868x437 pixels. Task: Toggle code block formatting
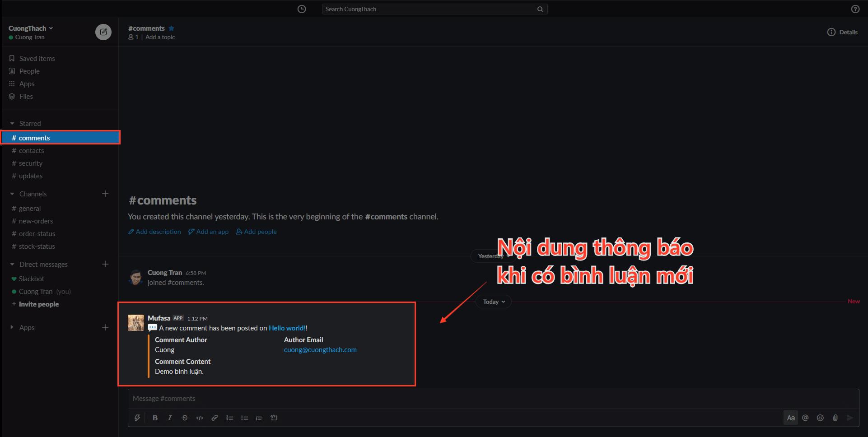274,418
